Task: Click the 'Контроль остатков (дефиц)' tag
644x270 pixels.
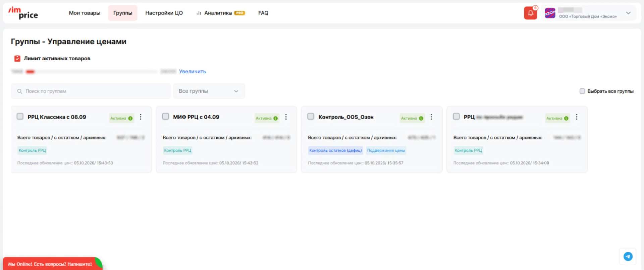Action: pos(335,150)
